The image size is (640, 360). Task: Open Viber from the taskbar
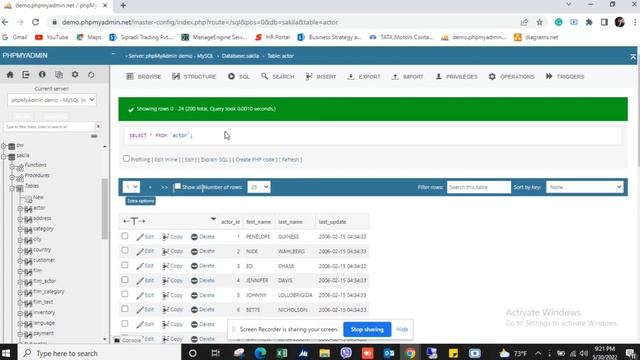(346, 353)
